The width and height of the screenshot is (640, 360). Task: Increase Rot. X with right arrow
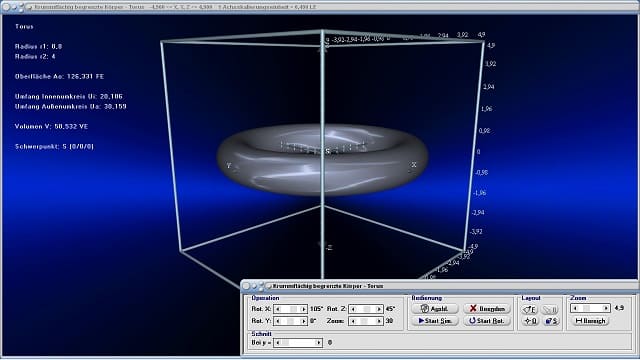(303, 309)
